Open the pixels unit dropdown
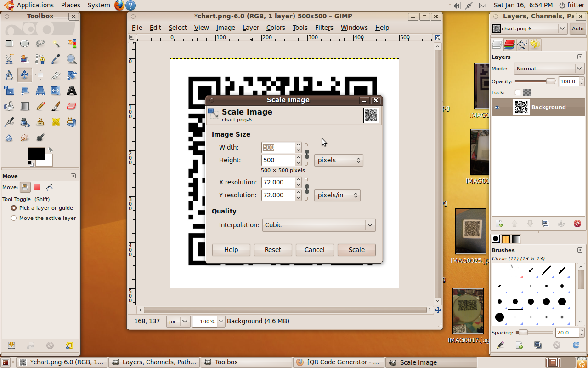The height and width of the screenshot is (368, 588). pyautogui.click(x=339, y=160)
